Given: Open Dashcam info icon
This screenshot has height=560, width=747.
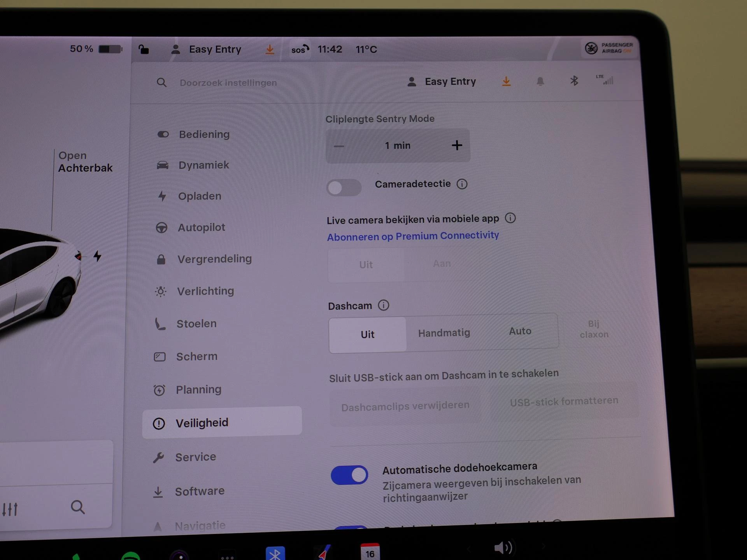Looking at the screenshot, I should tap(384, 305).
